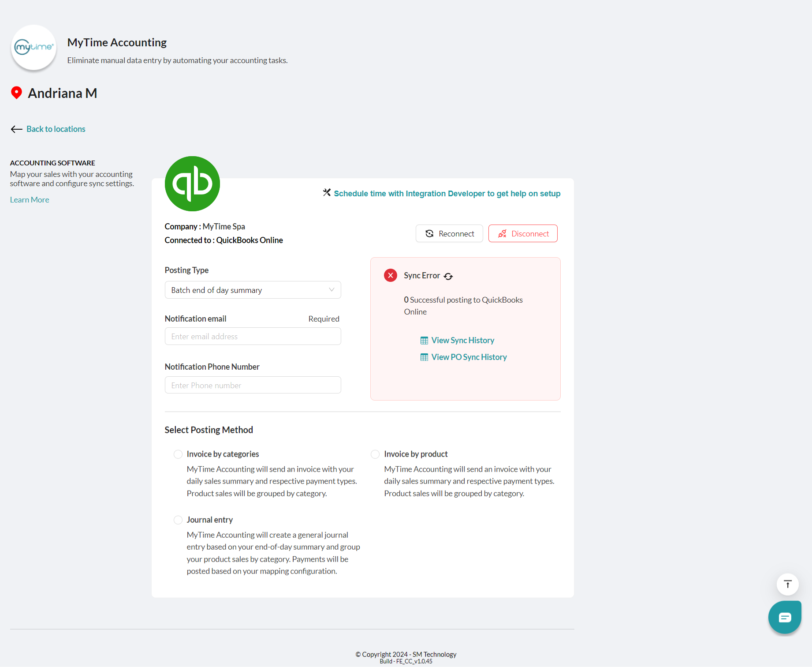Select Invoice by product option
This screenshot has height=667, width=812.
pos(375,454)
